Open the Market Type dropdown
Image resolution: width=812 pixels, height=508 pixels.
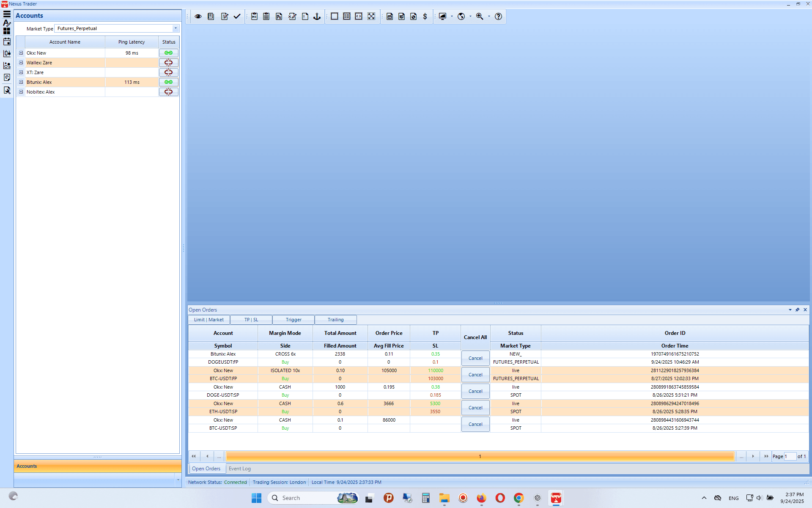(176, 28)
